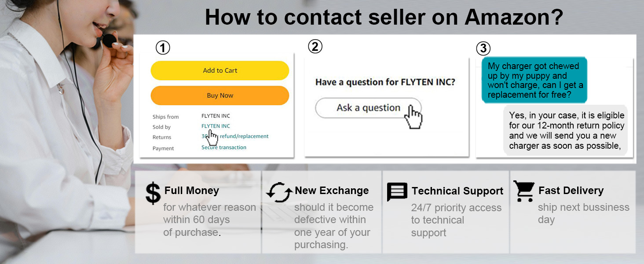The image size is (644, 264).
Task: Click the Technical Support heading
Action: click(x=457, y=191)
